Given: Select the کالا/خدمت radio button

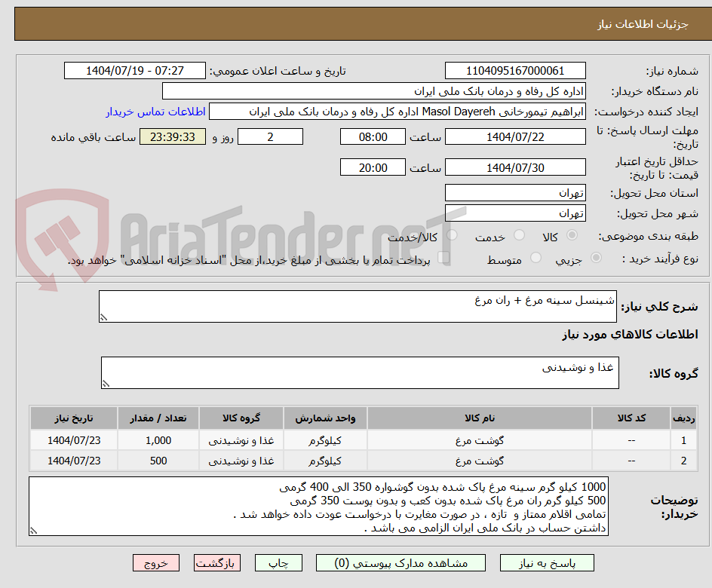Looking at the screenshot, I should (x=452, y=235).
